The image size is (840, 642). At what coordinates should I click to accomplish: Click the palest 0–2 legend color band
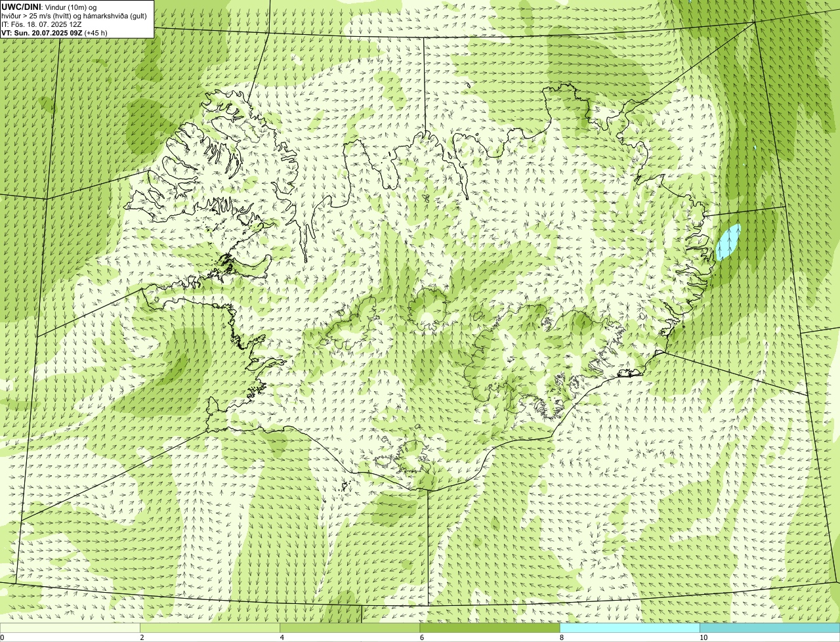pos(70,628)
